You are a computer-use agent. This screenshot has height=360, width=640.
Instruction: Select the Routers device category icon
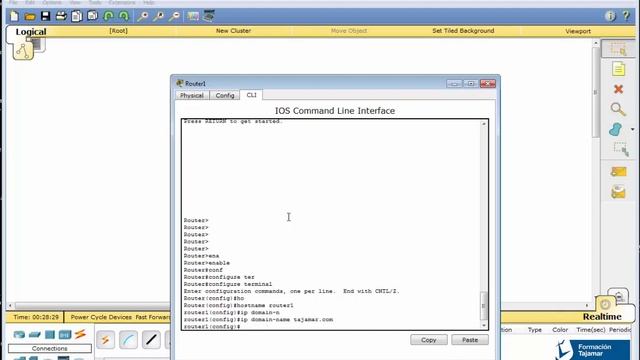pyautogui.click(x=19, y=335)
